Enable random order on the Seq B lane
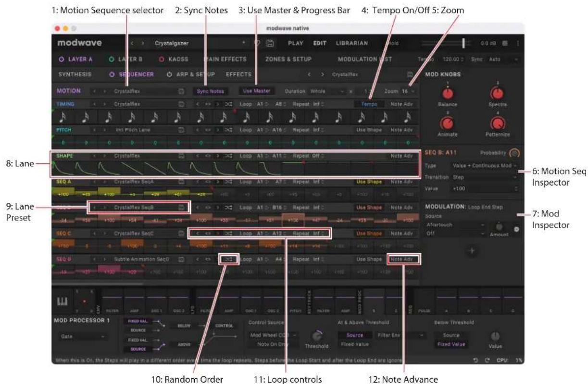Screen dimensions: 588x384 pyautogui.click(x=228, y=208)
